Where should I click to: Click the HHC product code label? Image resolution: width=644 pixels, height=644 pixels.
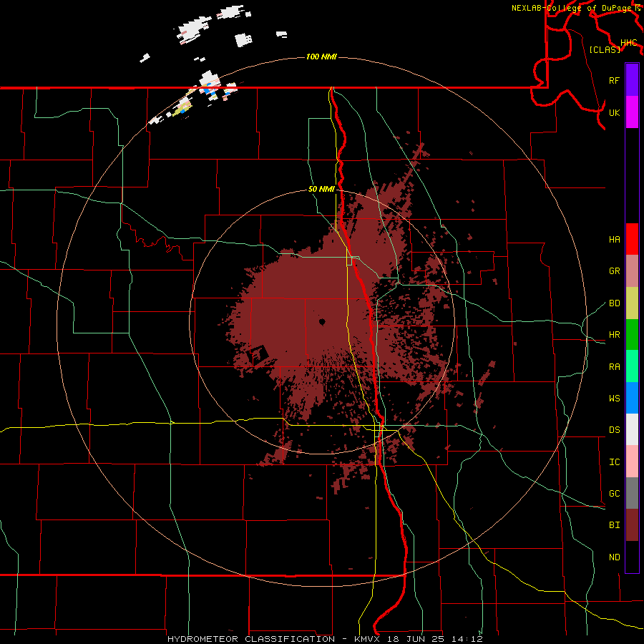(628, 43)
